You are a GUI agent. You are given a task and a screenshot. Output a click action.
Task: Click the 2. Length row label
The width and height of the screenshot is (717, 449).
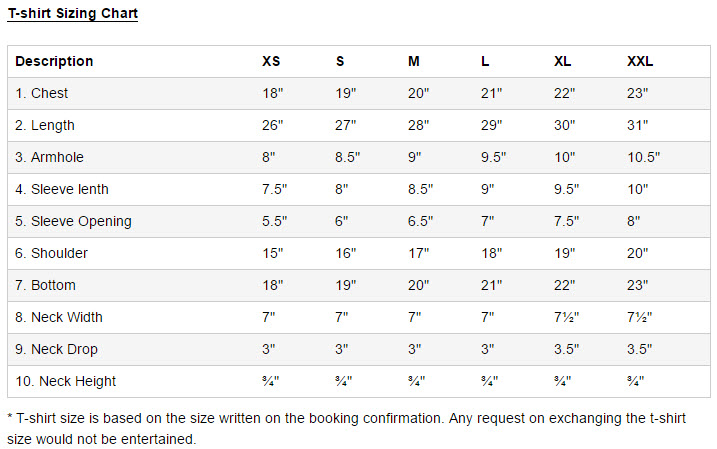coord(45,125)
